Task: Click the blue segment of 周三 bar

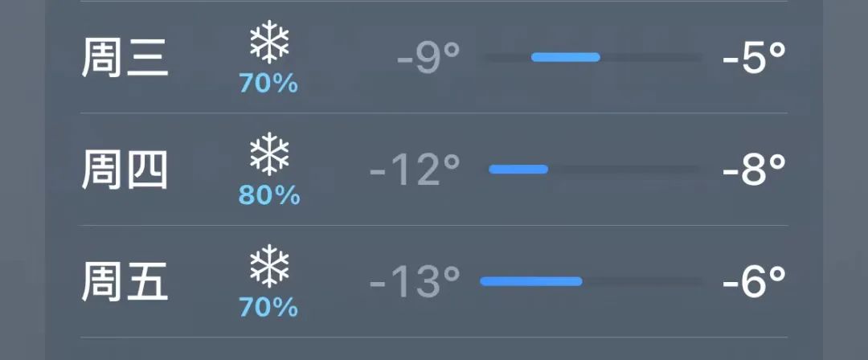Action: (566, 57)
